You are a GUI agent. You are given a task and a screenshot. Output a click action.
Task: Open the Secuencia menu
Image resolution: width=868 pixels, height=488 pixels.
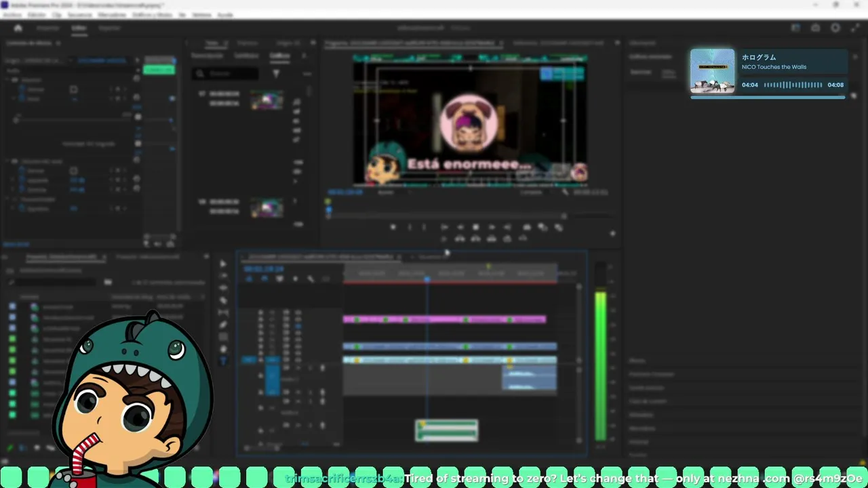click(80, 14)
